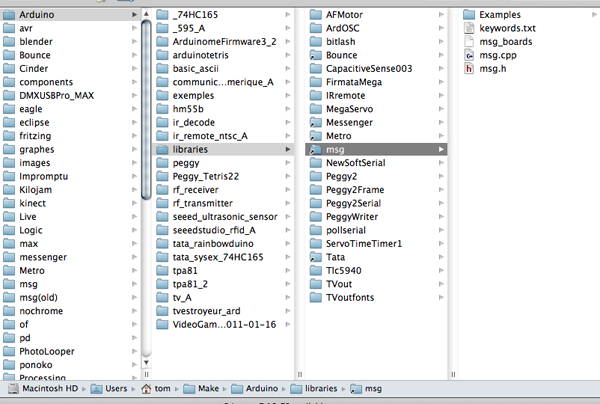The height and width of the screenshot is (404, 600).
Task: Click the eagle folder icon
Action: coord(9,109)
